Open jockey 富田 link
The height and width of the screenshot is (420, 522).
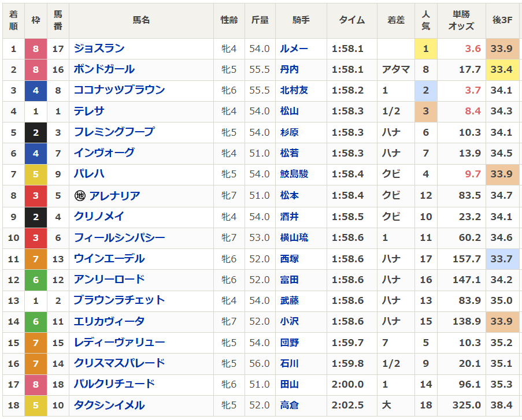tap(289, 280)
